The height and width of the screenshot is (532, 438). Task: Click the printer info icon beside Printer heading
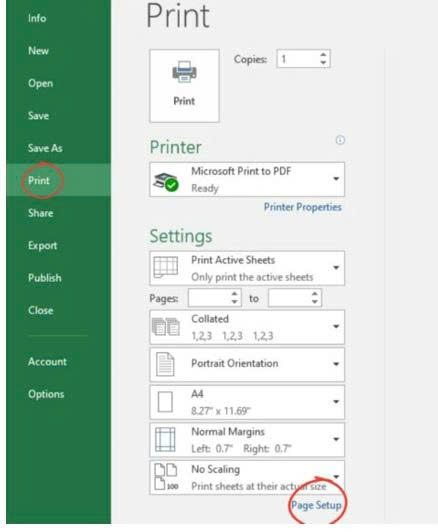[x=340, y=140]
